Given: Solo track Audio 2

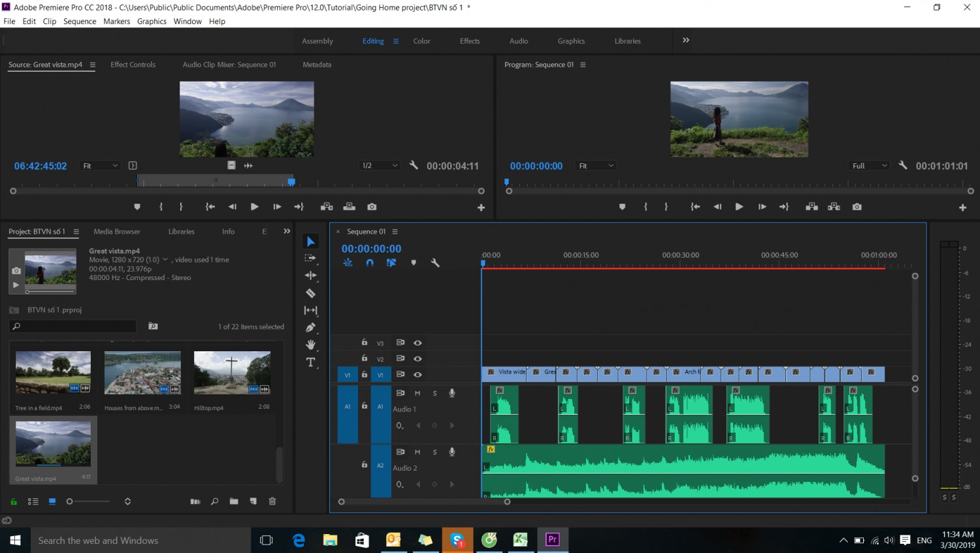Looking at the screenshot, I should [x=434, y=452].
